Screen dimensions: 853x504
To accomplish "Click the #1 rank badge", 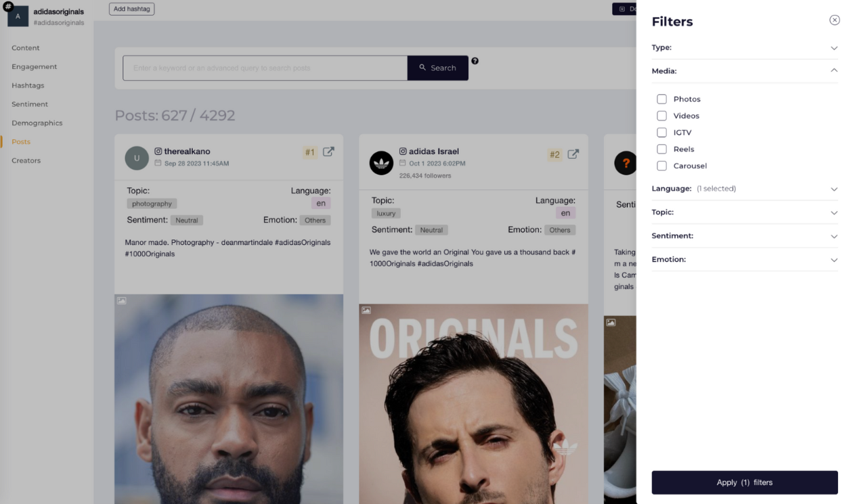I will [x=309, y=152].
